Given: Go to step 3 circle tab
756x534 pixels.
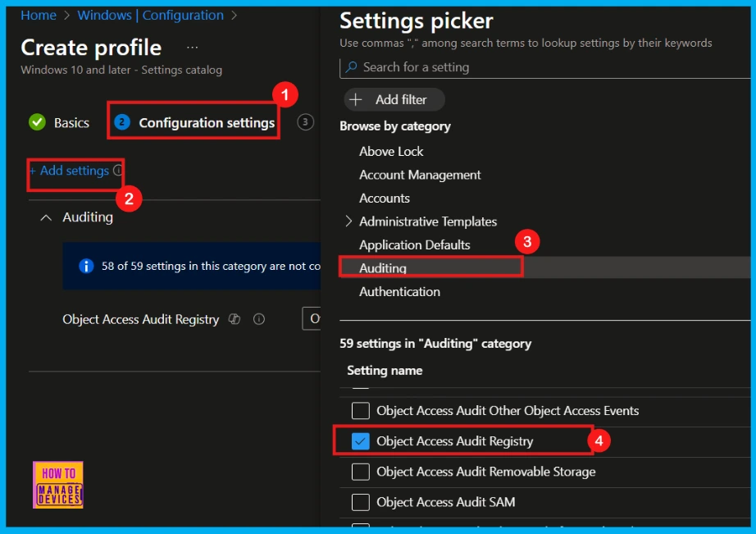Looking at the screenshot, I should tap(305, 122).
